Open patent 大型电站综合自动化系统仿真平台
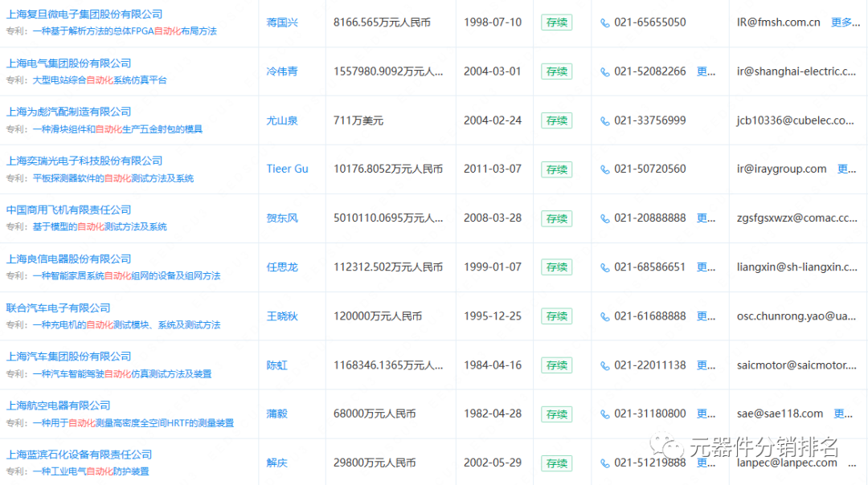The image size is (868, 485). (100, 80)
